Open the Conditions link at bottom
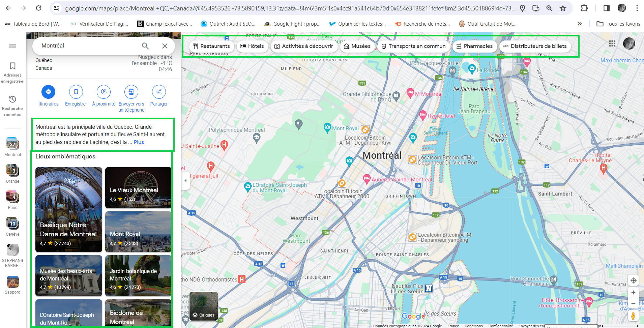This screenshot has height=328, width=644. [x=473, y=326]
